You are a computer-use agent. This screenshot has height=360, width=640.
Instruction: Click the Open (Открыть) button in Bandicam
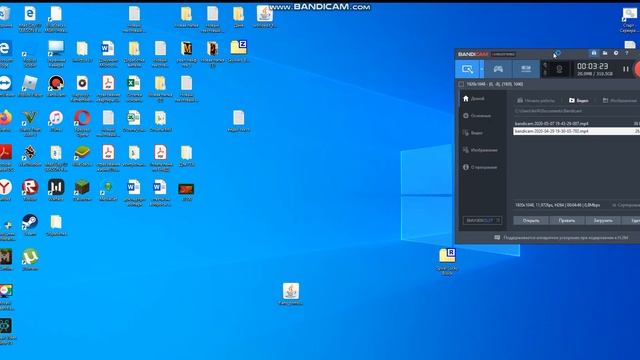coord(531,220)
